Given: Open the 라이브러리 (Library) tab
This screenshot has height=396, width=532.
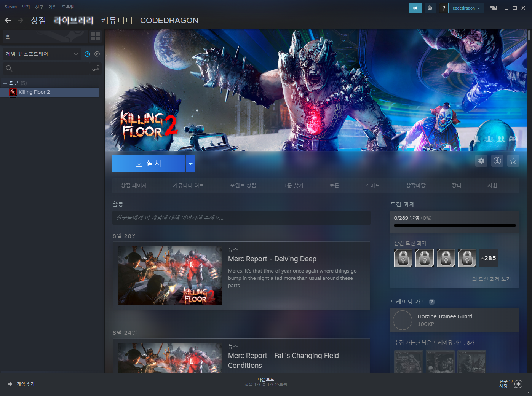Looking at the screenshot, I should tap(73, 21).
